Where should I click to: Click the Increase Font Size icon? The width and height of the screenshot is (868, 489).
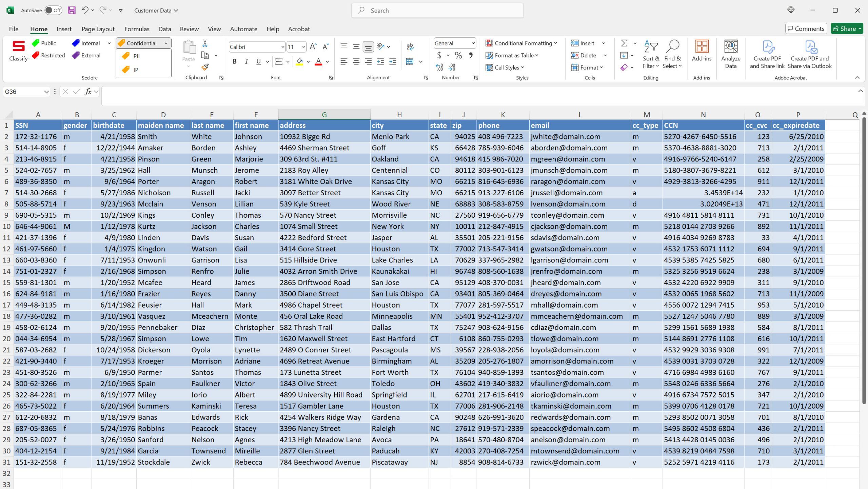pos(313,46)
